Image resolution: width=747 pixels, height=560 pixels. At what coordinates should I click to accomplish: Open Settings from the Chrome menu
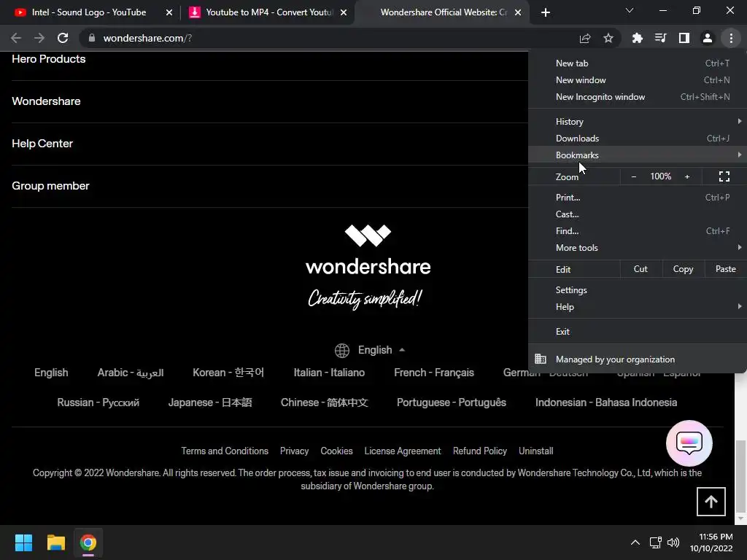click(x=638, y=290)
